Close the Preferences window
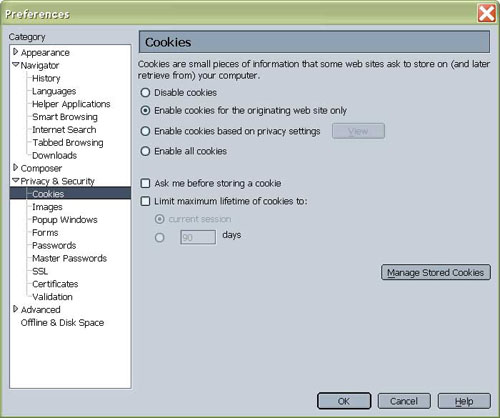This screenshot has height=418, width=500. point(487,14)
